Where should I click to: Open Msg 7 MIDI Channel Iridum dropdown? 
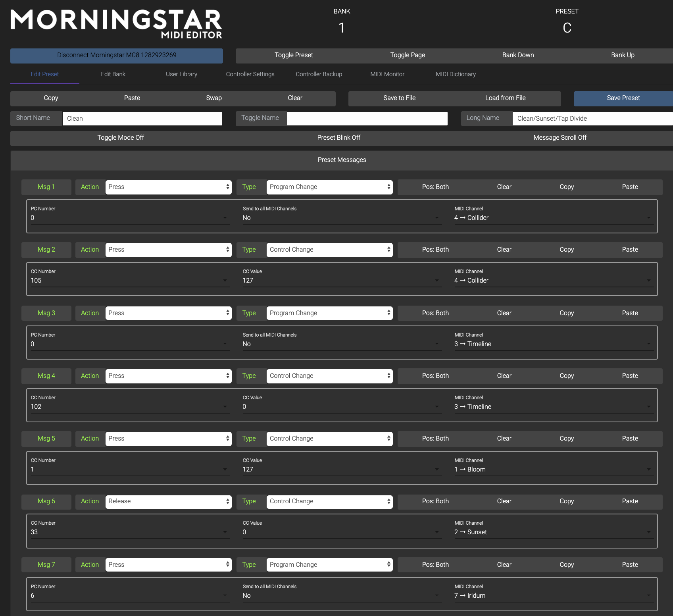tap(554, 595)
